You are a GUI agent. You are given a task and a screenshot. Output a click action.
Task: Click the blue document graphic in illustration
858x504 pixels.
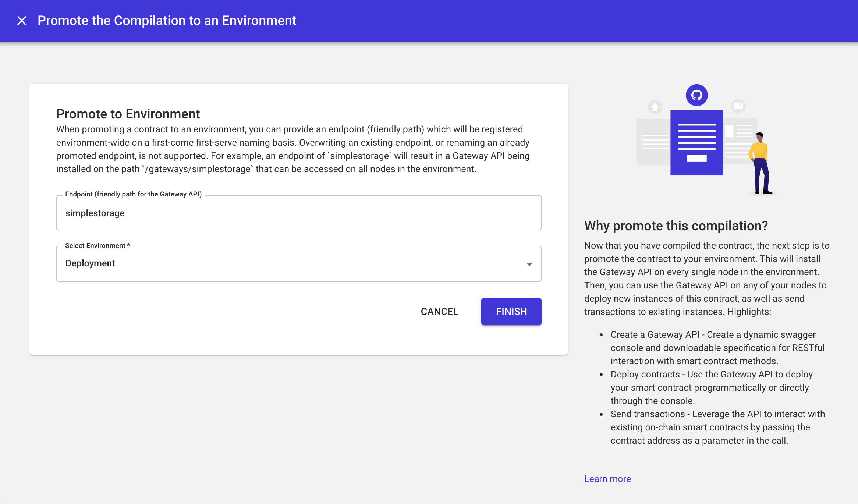pyautogui.click(x=696, y=142)
